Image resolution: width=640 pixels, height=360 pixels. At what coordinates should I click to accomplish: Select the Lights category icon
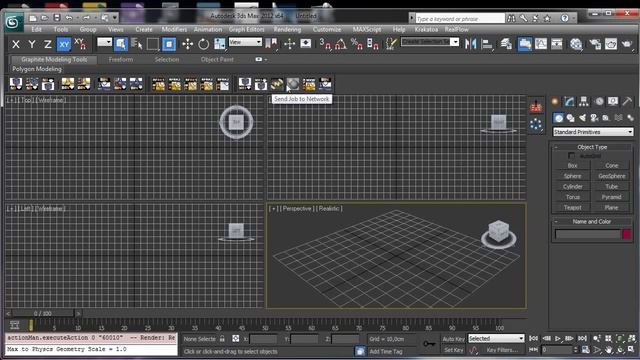pos(582,118)
